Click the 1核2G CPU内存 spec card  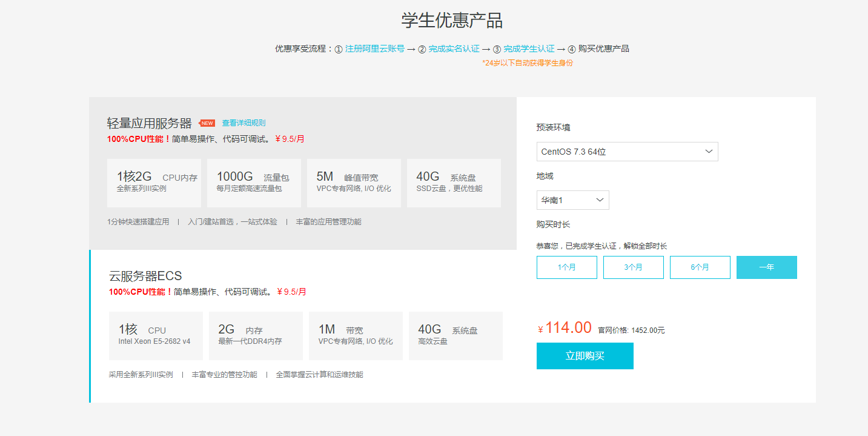tap(154, 183)
